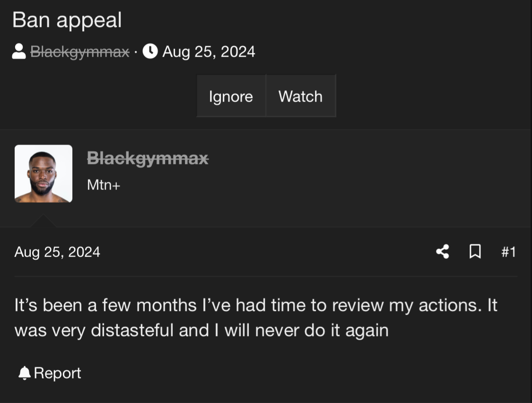Report this post via the Report link
Screen dimensions: 532x403
[57, 373]
